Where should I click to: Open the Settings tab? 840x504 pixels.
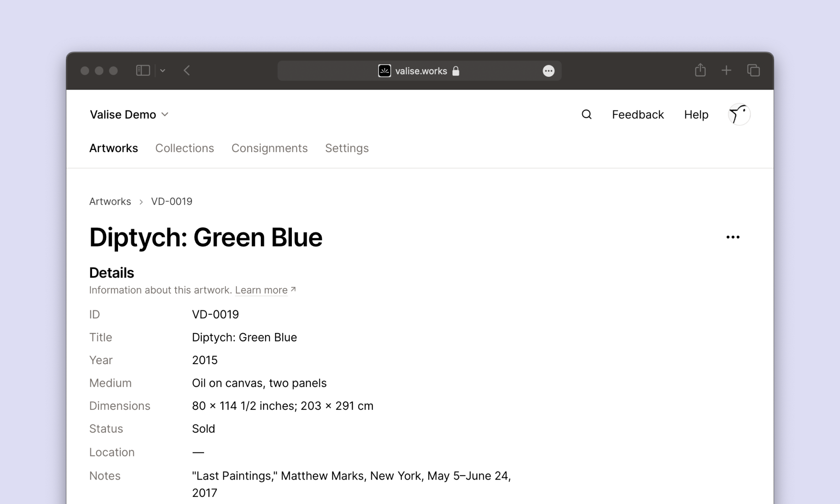(346, 148)
